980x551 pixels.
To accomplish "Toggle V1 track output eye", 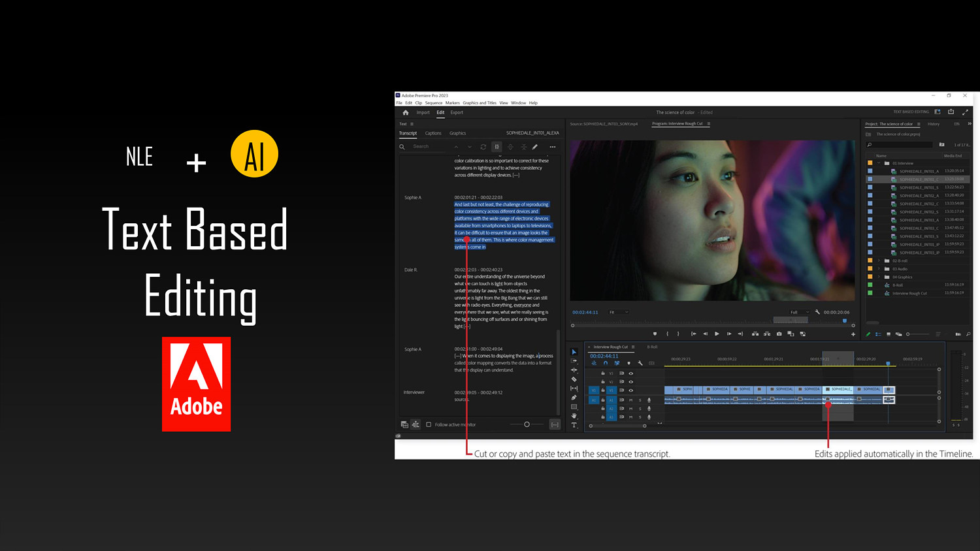I will coord(630,390).
